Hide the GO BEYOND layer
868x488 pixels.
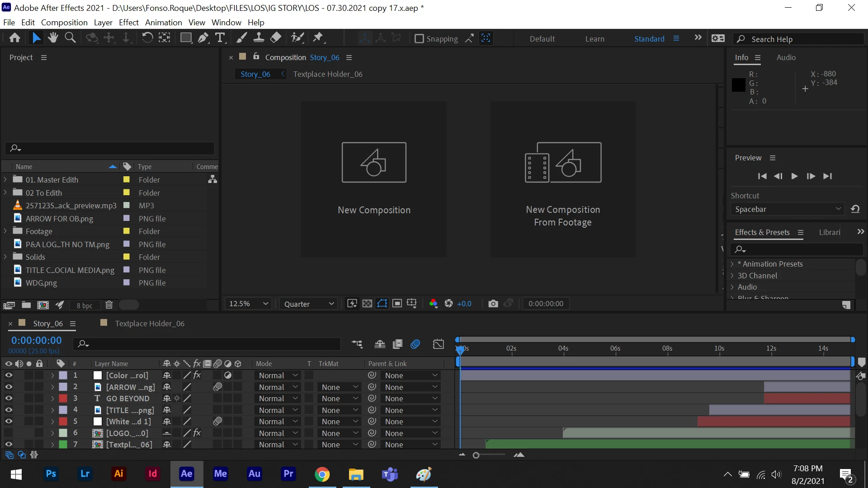click(9, 398)
